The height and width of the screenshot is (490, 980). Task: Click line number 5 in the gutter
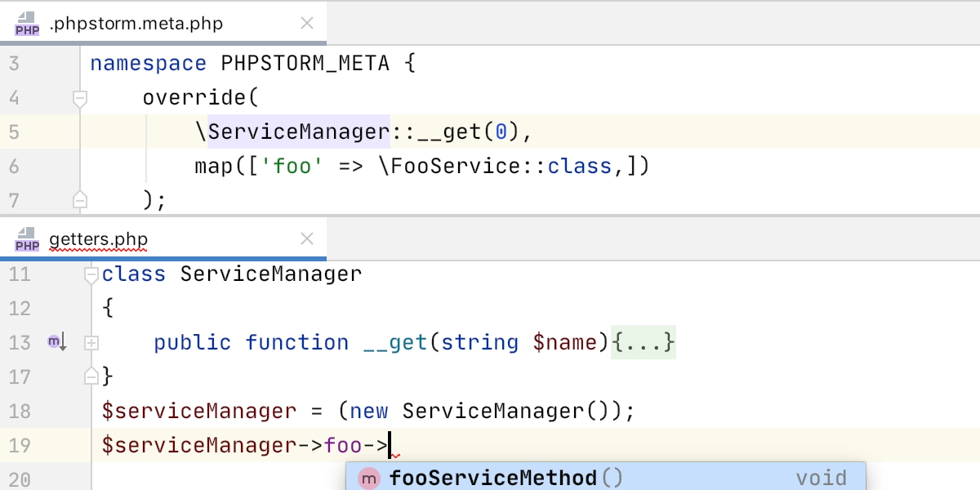click(x=14, y=131)
